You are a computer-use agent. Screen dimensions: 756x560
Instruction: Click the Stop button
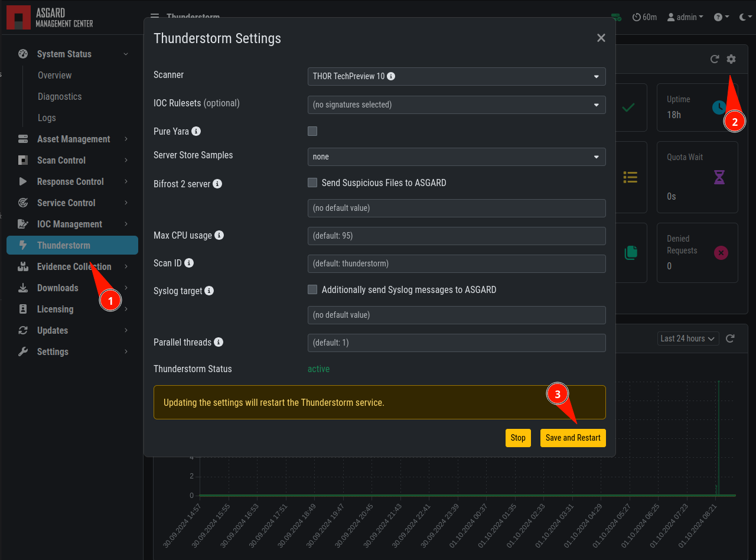point(518,438)
